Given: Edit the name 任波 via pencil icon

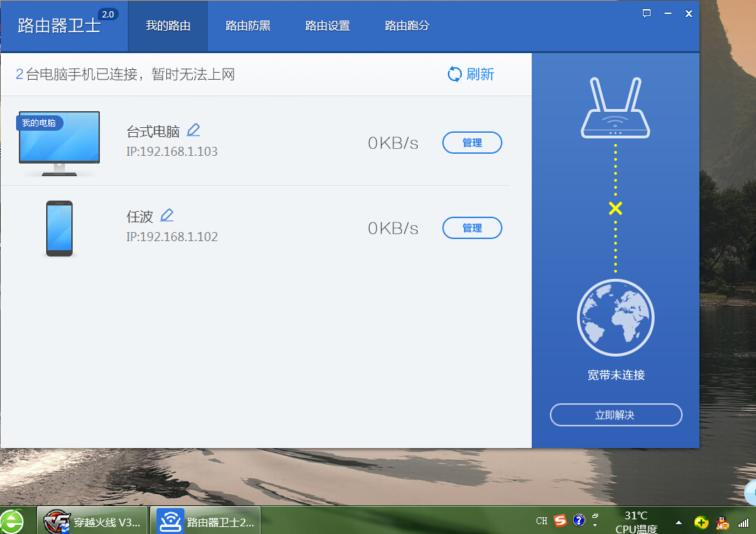Looking at the screenshot, I should click(x=168, y=215).
